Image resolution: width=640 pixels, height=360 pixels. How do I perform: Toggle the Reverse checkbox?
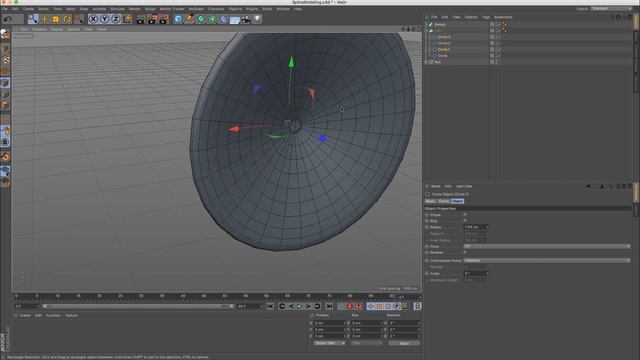(x=465, y=253)
